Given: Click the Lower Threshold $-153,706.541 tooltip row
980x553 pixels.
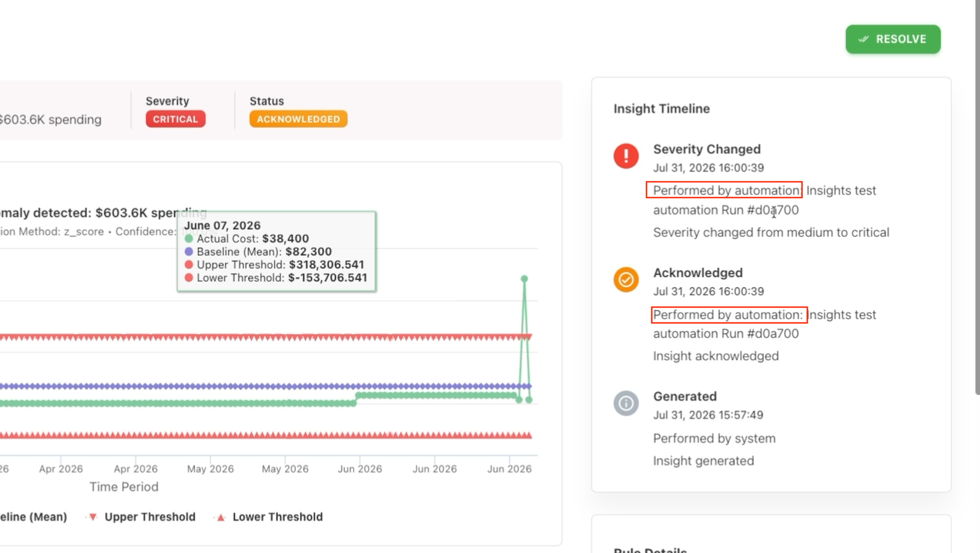Looking at the screenshot, I should tap(276, 278).
